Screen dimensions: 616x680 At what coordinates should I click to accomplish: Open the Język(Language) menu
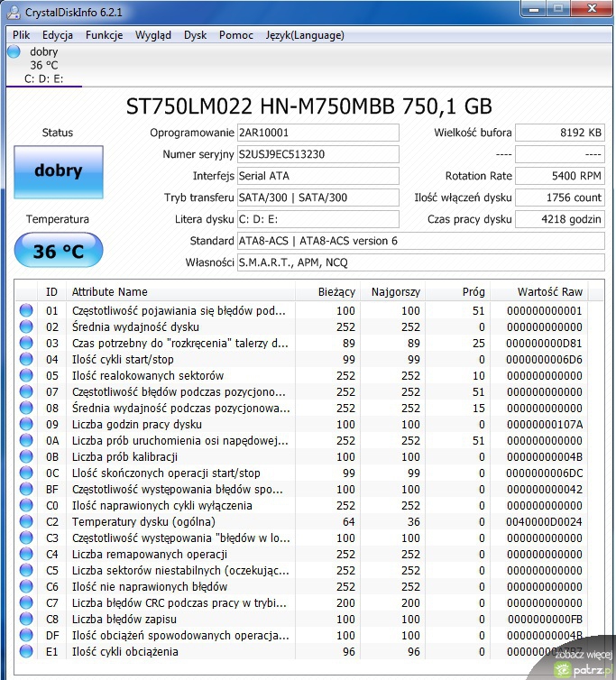click(x=304, y=35)
